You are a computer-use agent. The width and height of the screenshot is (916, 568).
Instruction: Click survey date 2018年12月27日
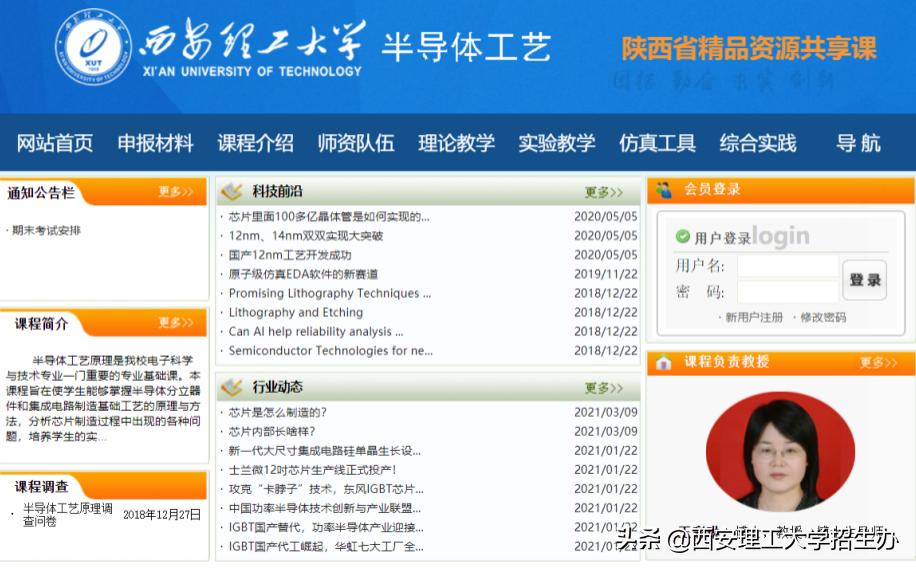162,515
